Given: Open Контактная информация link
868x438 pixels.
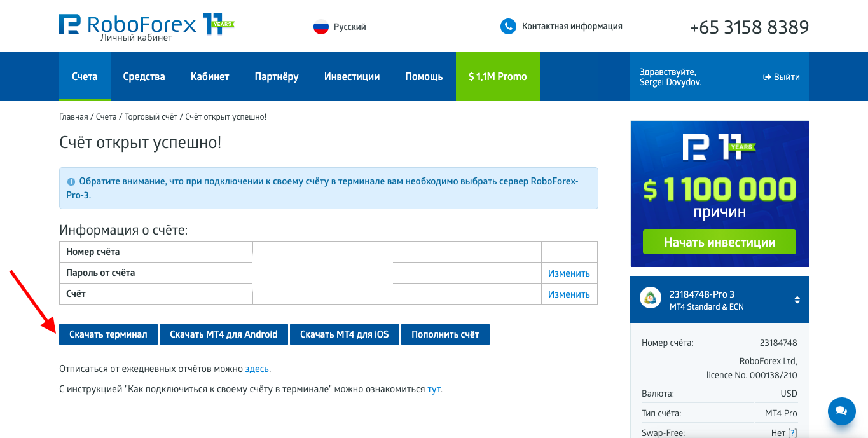Looking at the screenshot, I should (572, 27).
